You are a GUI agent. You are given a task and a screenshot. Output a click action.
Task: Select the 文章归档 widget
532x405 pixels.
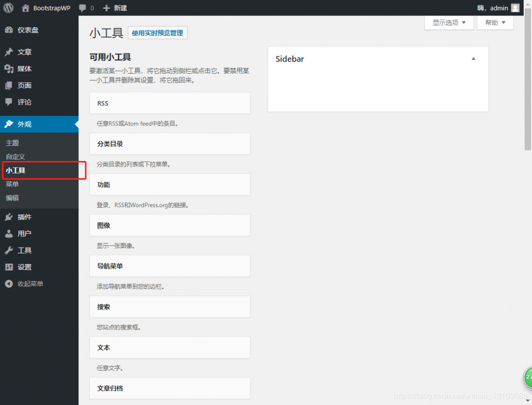tap(170, 388)
